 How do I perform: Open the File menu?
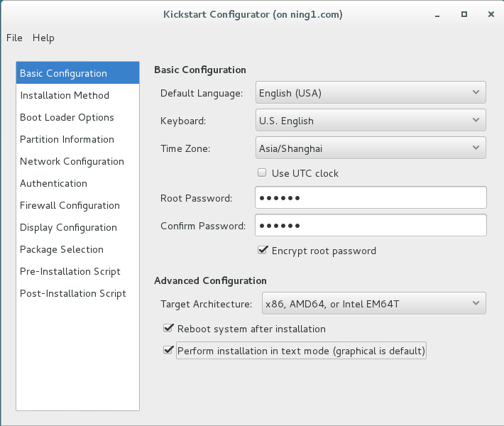(x=14, y=38)
